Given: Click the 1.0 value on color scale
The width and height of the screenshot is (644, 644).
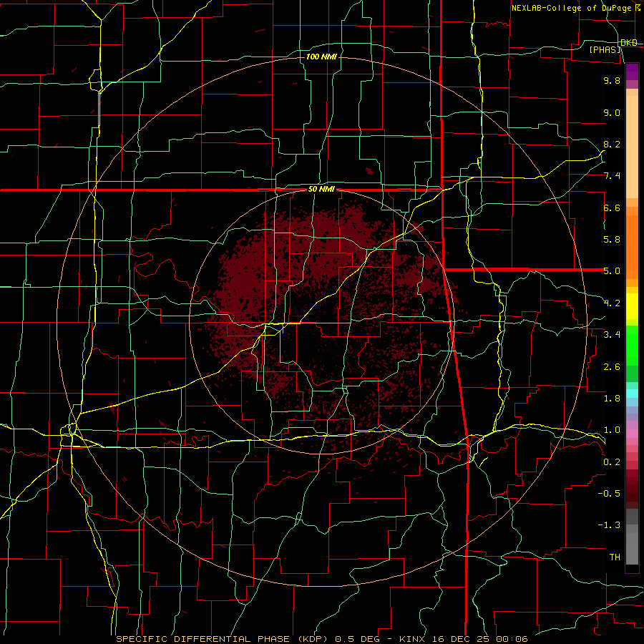Looking at the screenshot, I should point(612,430).
